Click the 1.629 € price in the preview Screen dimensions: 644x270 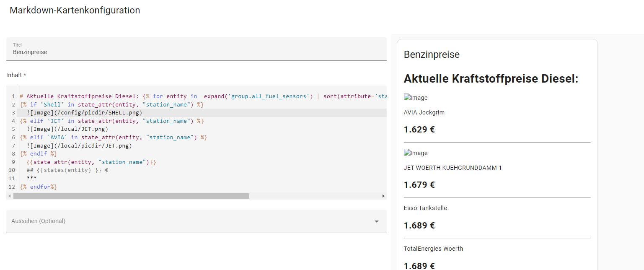tap(419, 130)
